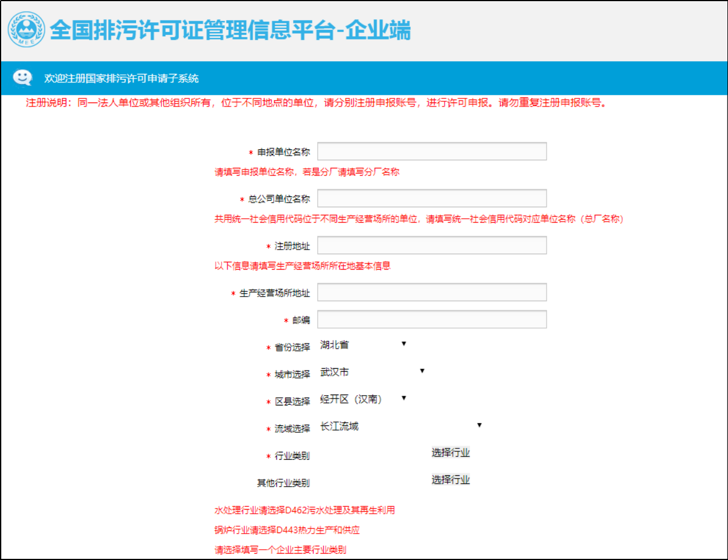Click the platform title 全国排污许可证管理信息平台-企业端
This screenshot has height=560, width=728.
tap(231, 30)
